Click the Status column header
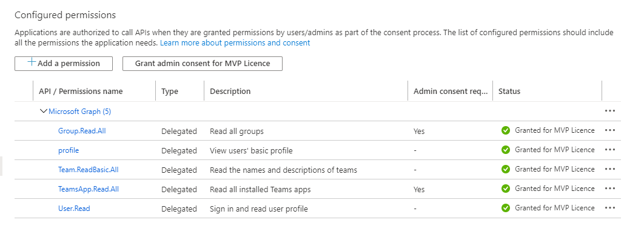The height and width of the screenshot is (234, 644). pos(509,91)
